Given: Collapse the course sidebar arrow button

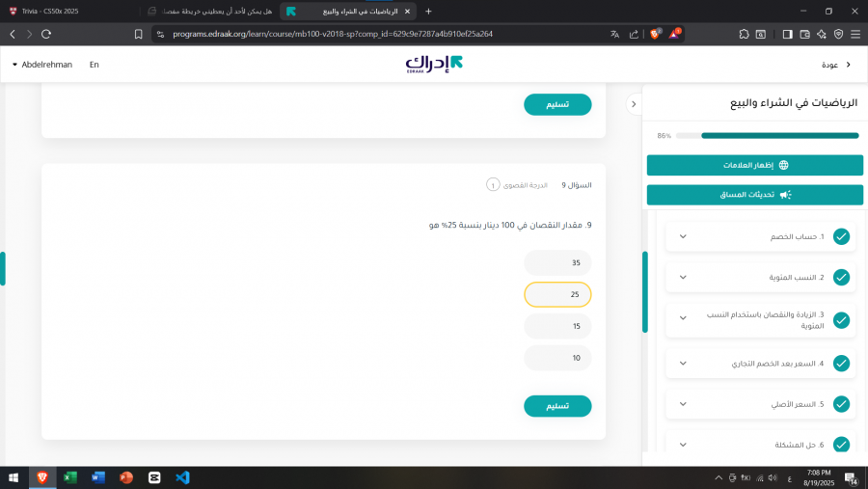Looking at the screenshot, I should [634, 104].
